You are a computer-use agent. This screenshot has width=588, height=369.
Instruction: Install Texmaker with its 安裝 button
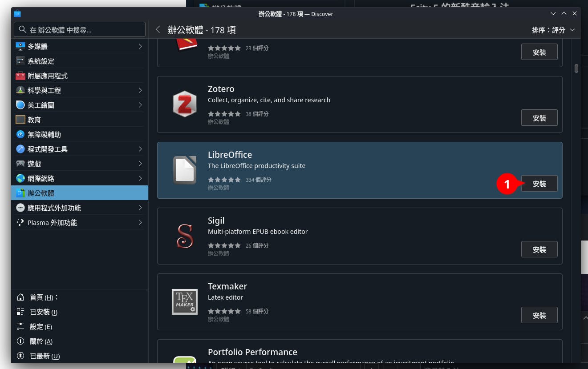[x=539, y=315]
